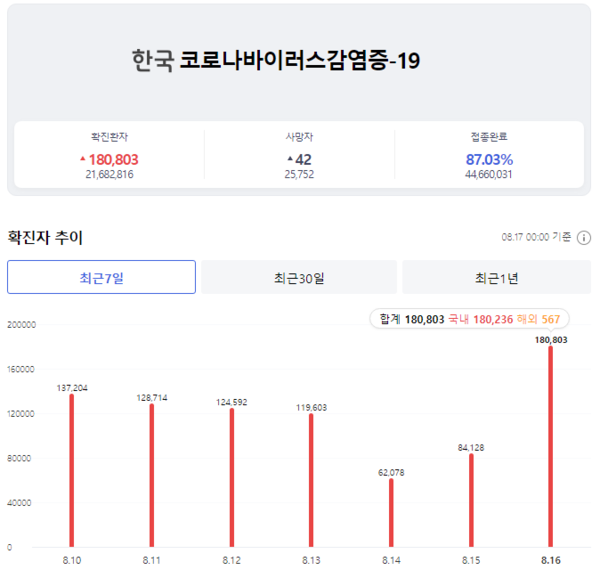Image resolution: width=600 pixels, height=570 pixels.
Task: Click the 확진자 추이 heading
Action: tap(45, 237)
